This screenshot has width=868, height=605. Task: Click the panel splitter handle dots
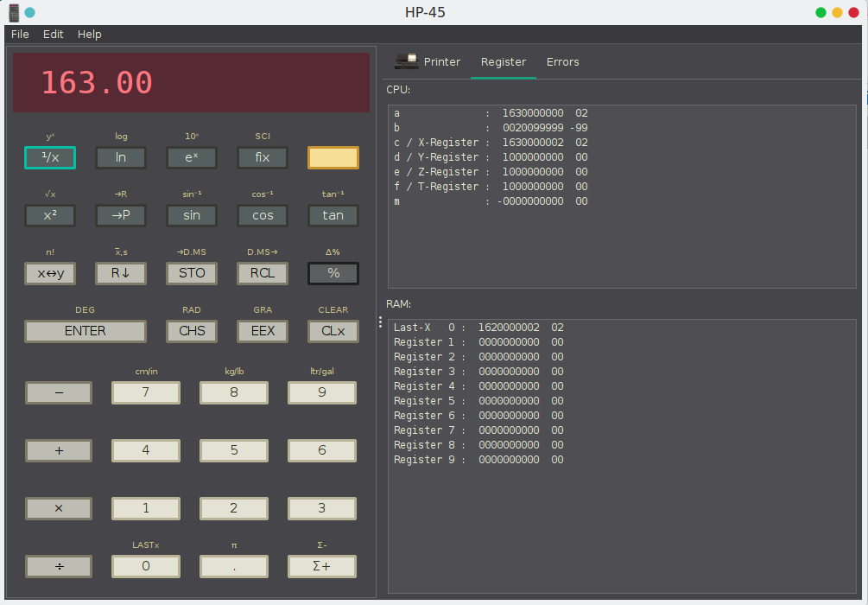pos(380,322)
